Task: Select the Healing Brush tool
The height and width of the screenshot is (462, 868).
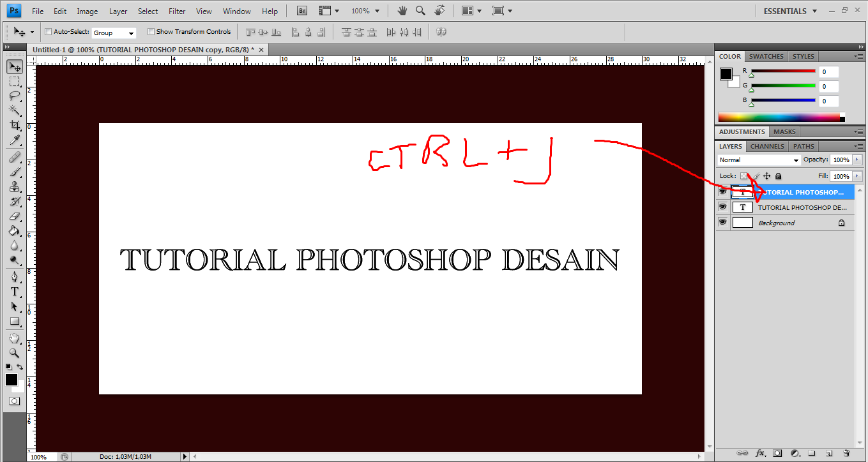Action: pyautogui.click(x=15, y=157)
